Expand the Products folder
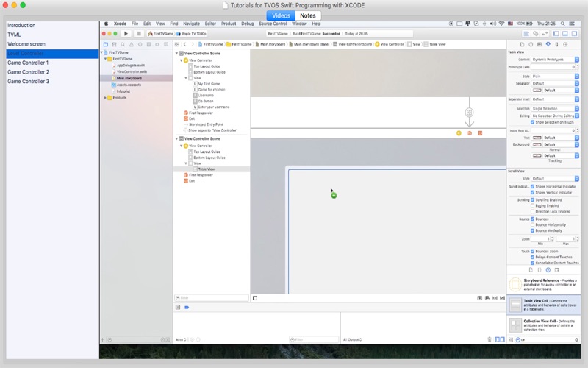 click(x=105, y=98)
